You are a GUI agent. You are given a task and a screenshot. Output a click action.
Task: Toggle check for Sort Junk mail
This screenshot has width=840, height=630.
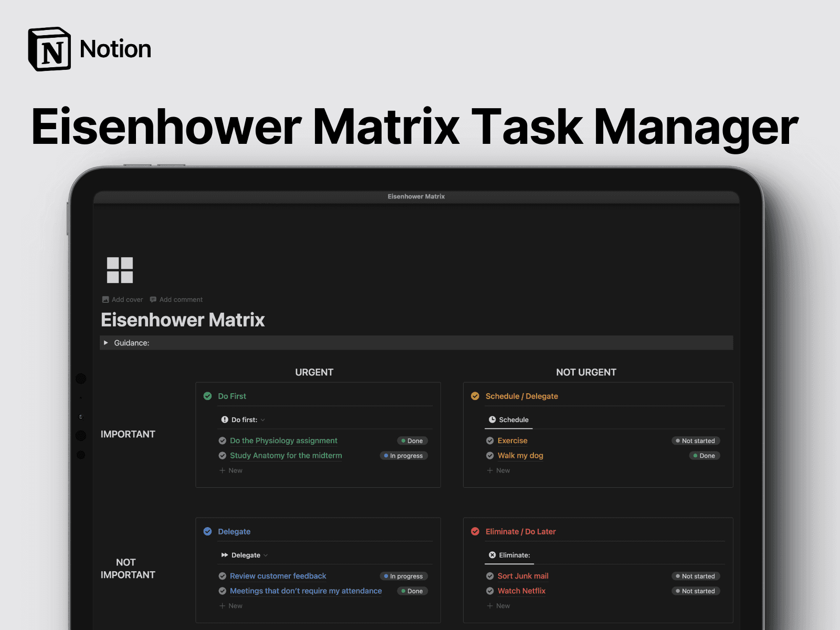pyautogui.click(x=490, y=576)
